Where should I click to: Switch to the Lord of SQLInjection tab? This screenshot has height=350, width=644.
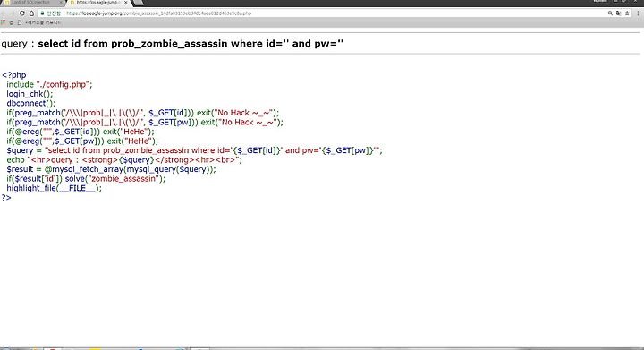pyautogui.click(x=33, y=3)
